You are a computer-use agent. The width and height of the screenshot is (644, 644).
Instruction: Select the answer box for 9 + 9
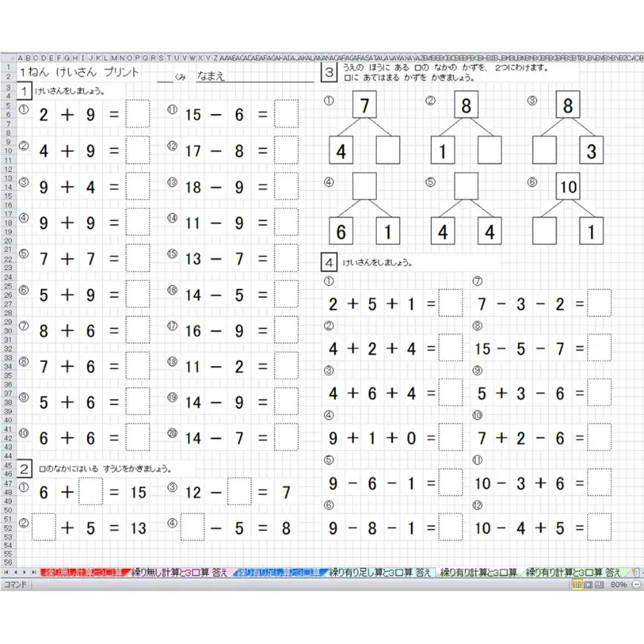[138, 222]
